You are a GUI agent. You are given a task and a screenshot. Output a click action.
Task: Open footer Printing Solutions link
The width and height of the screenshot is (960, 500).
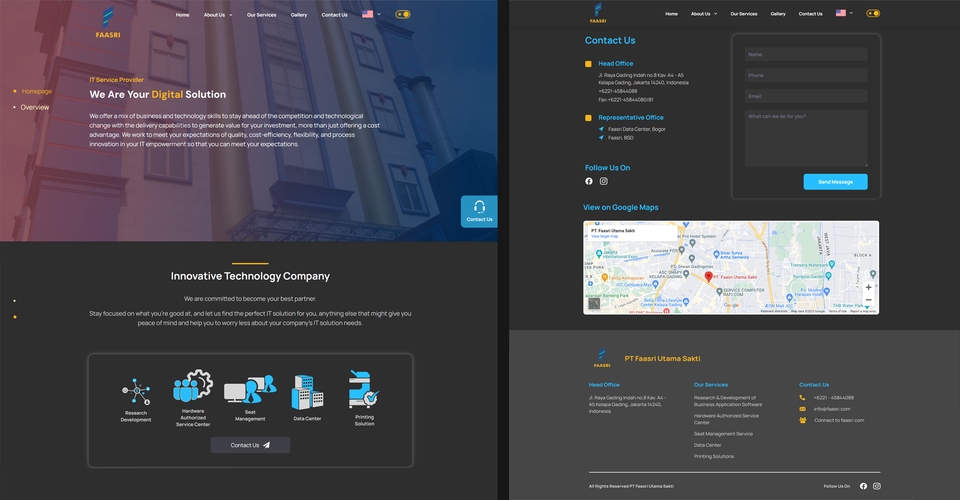coord(714,457)
